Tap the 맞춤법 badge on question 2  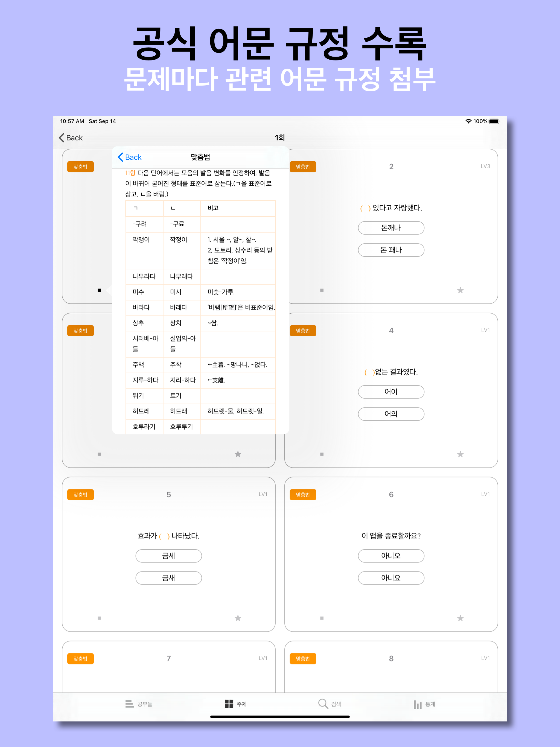click(x=303, y=166)
